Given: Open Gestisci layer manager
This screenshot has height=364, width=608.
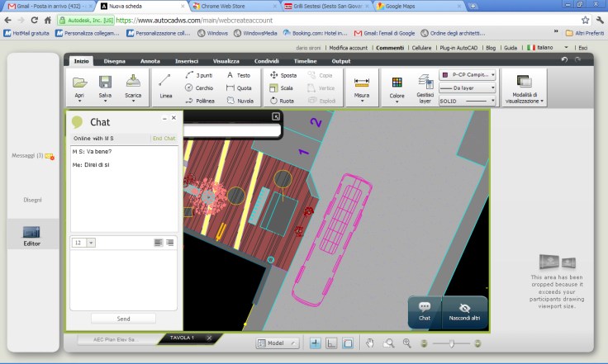Looking at the screenshot, I should coord(425,86).
